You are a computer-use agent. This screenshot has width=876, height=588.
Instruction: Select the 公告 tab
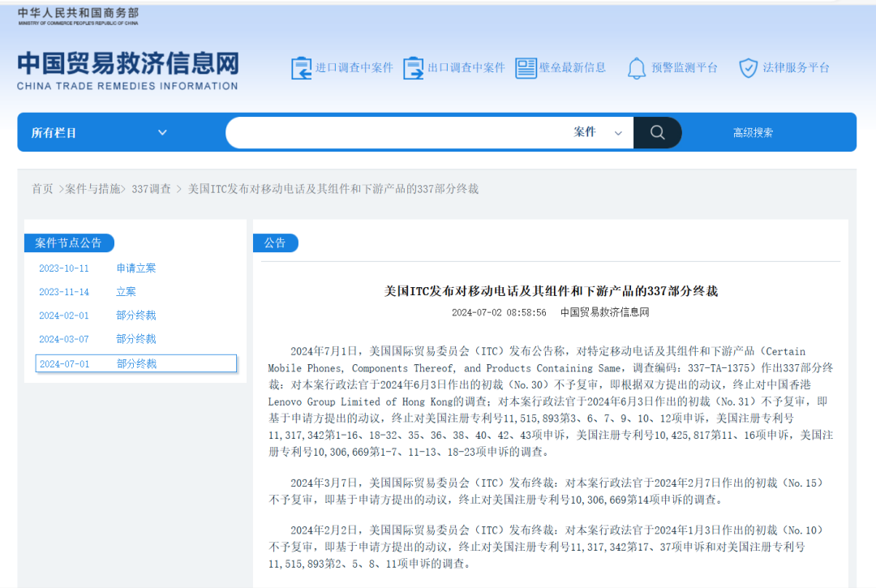click(276, 243)
